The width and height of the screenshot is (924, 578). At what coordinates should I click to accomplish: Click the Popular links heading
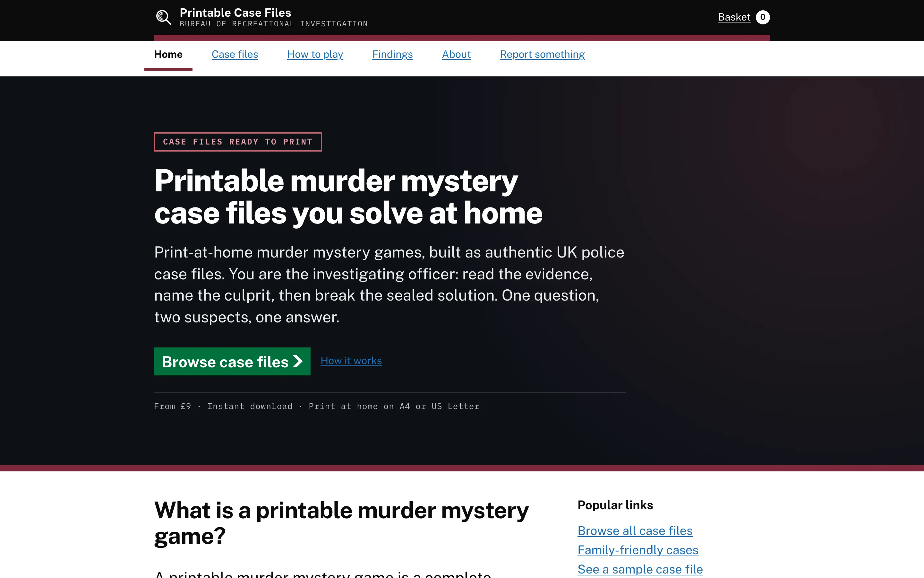tap(615, 505)
